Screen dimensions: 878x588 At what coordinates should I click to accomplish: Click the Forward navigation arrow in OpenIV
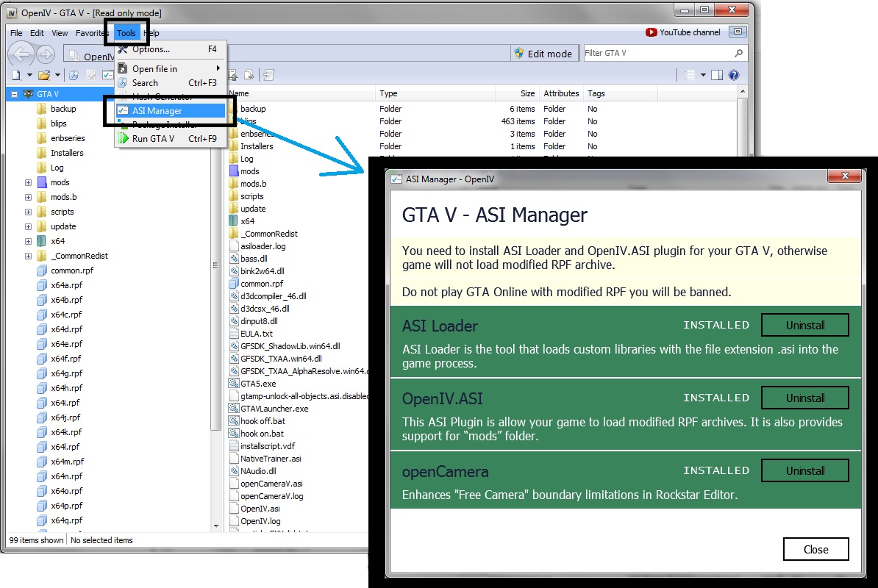46,54
